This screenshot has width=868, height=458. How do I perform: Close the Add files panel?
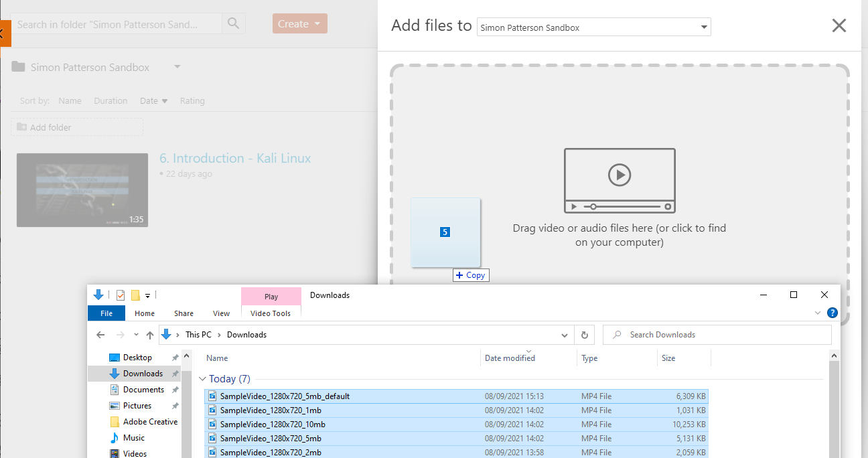(839, 25)
